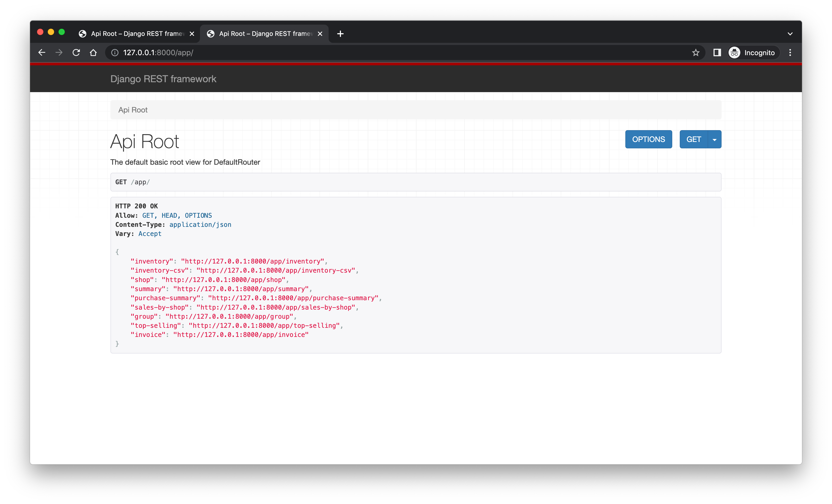This screenshot has width=832, height=504.
Task: Expand the GET format dropdown caret
Action: (715, 139)
